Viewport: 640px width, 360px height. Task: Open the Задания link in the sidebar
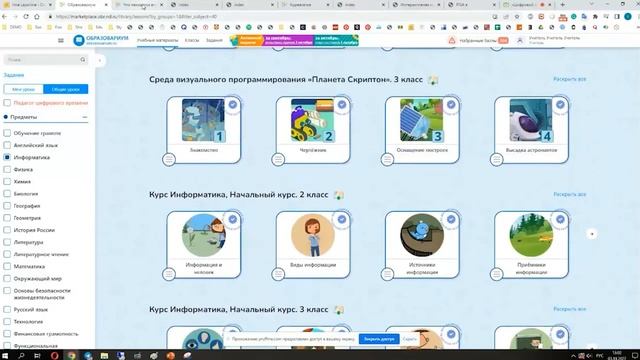pos(14,75)
